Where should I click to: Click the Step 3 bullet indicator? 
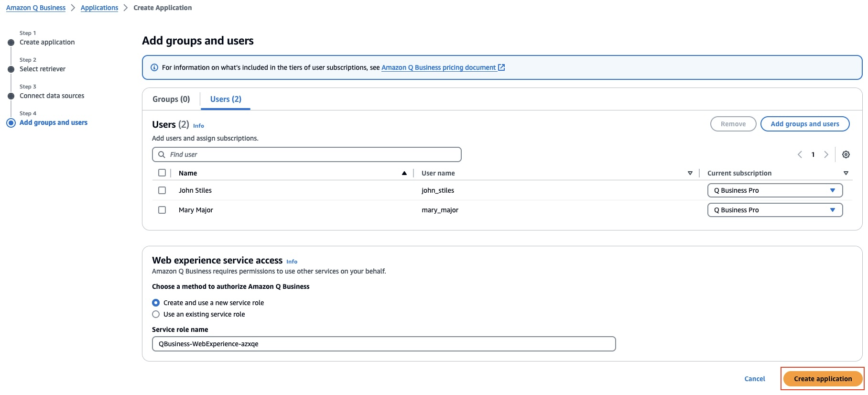(11, 96)
